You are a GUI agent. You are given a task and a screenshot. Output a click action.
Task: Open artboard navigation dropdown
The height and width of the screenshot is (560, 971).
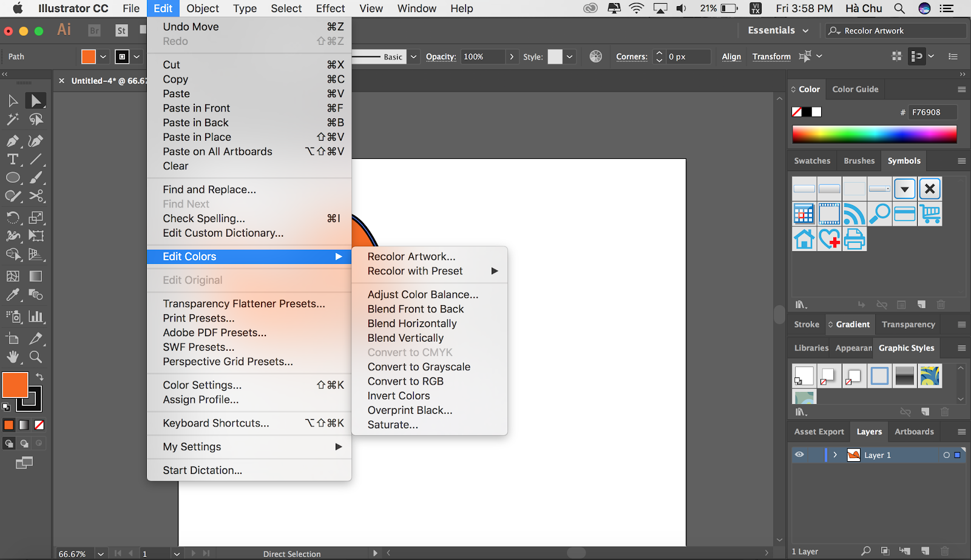pyautogui.click(x=177, y=553)
